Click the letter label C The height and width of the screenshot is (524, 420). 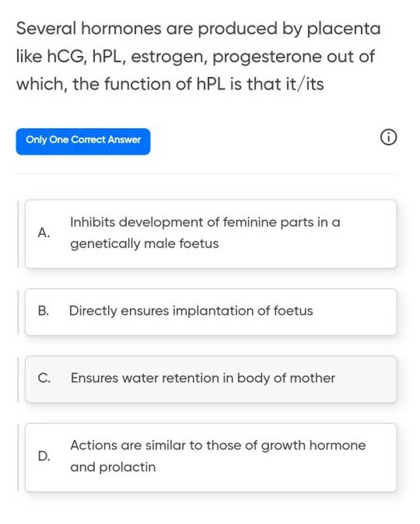(43, 378)
